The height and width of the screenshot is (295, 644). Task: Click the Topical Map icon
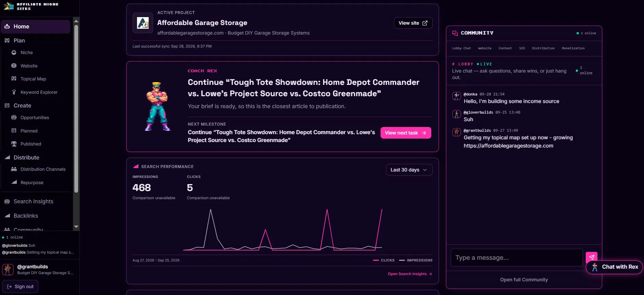coord(14,79)
